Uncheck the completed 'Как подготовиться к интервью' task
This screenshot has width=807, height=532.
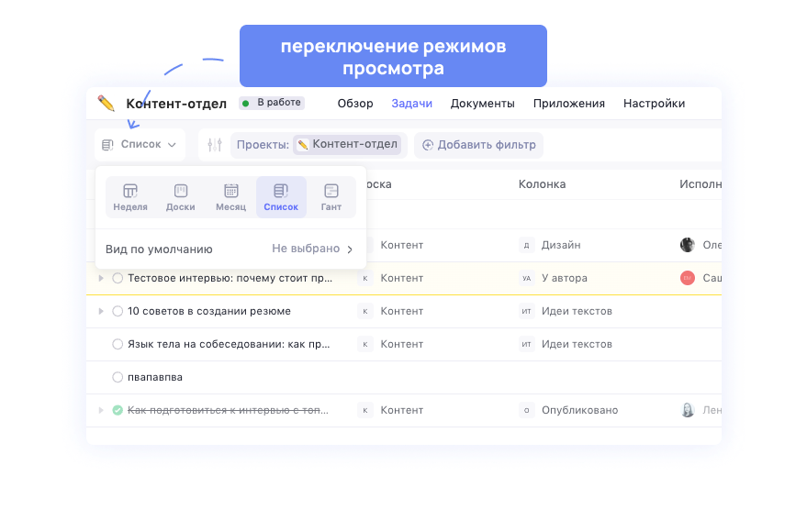tap(117, 410)
